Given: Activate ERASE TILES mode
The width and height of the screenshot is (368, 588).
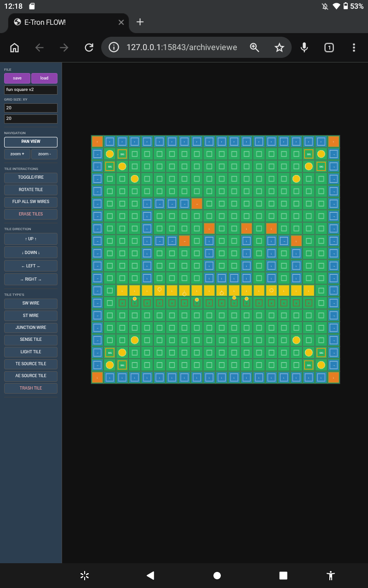Looking at the screenshot, I should point(31,214).
